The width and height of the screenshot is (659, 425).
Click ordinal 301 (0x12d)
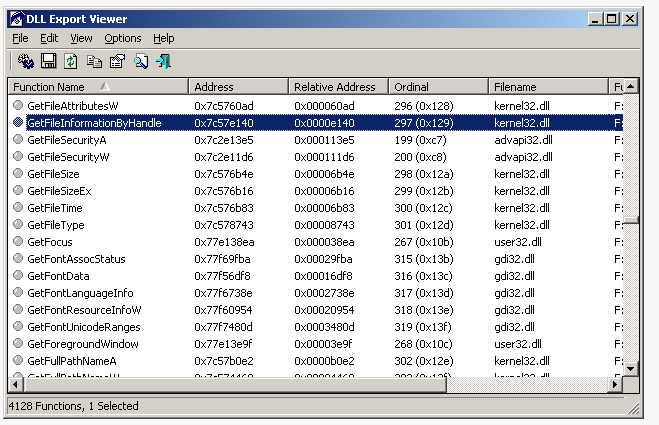click(424, 225)
